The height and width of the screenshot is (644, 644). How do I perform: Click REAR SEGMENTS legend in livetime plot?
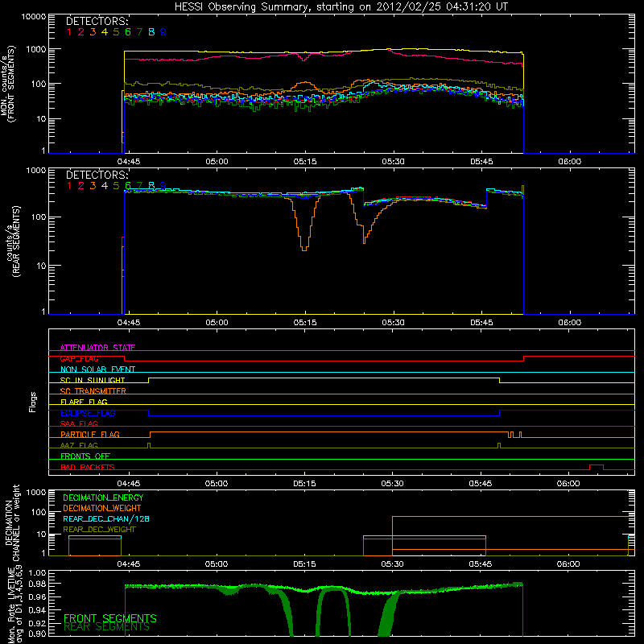106,627
